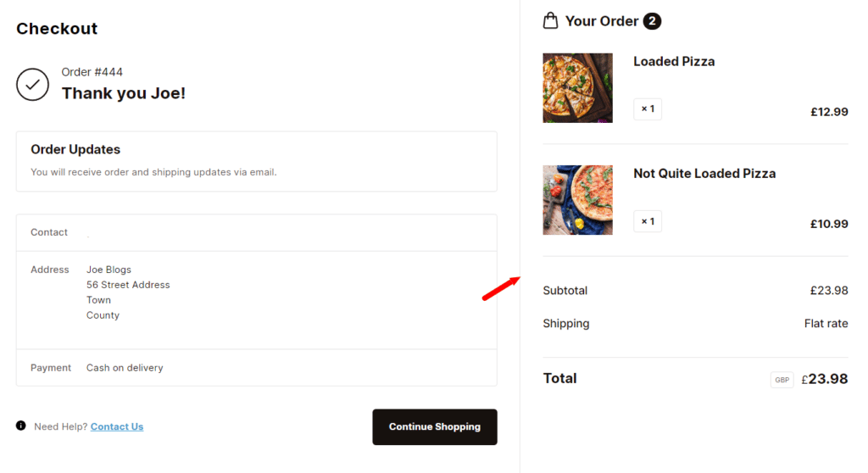Image resolution: width=868 pixels, height=473 pixels.
Task: Click the Not Quite Loaded Pizza title
Action: (704, 173)
